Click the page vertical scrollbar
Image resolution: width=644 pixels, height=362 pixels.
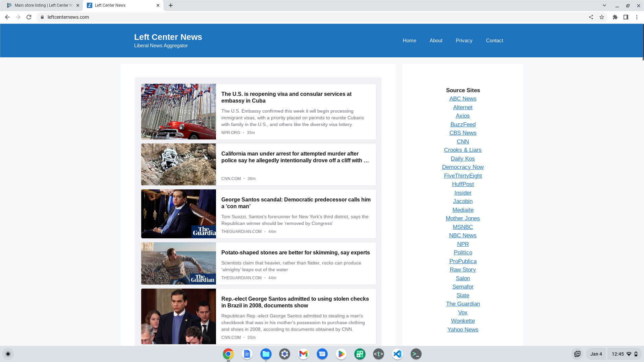[x=643, y=42]
